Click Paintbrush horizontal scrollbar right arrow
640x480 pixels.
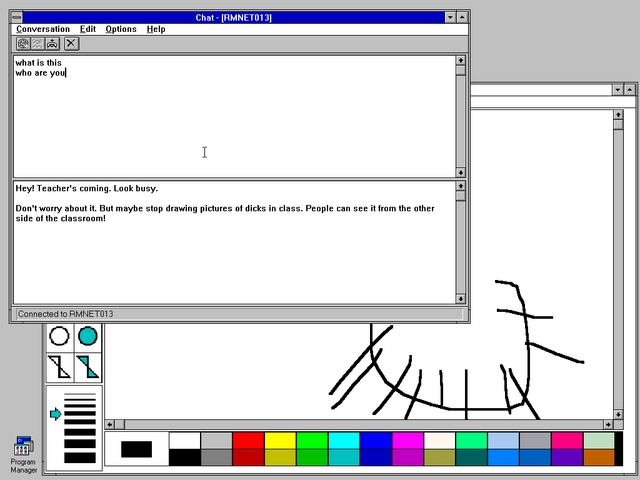[x=608, y=424]
